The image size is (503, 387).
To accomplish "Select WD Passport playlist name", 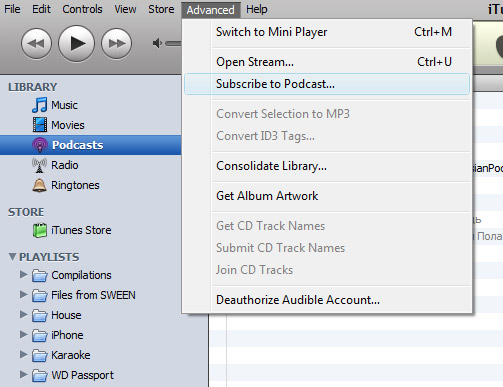I will click(82, 375).
